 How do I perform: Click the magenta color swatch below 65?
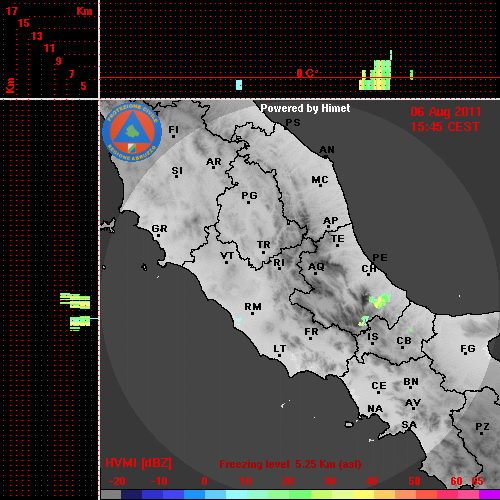coord(489,495)
